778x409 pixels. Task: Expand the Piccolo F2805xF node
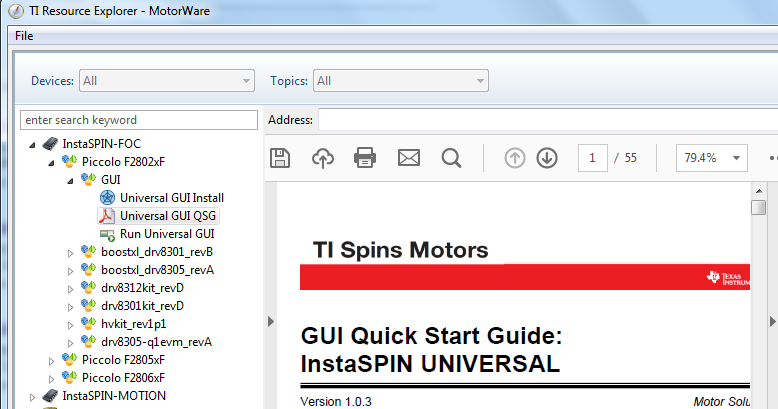point(51,361)
